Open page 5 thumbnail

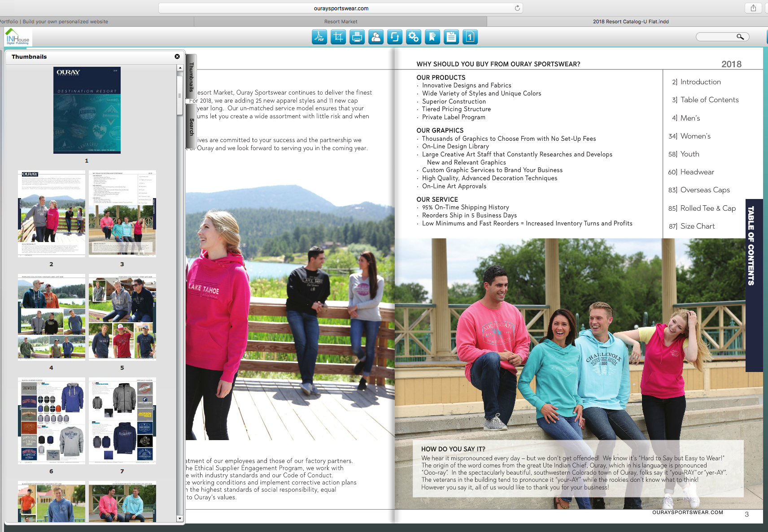pyautogui.click(x=122, y=317)
